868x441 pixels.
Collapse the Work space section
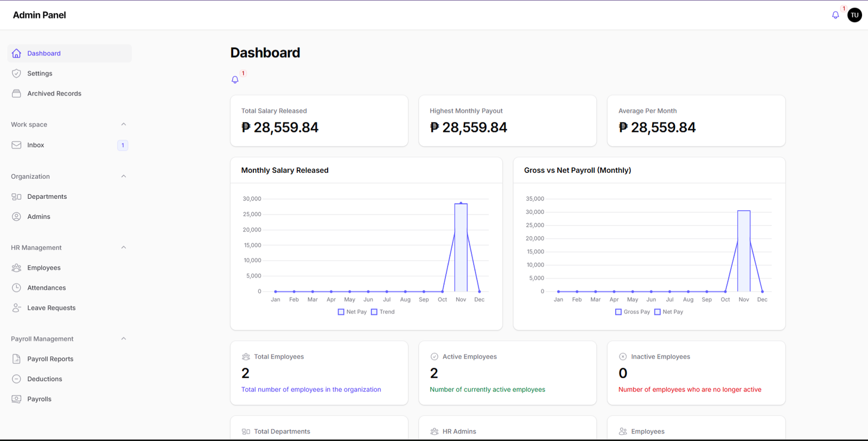point(123,124)
